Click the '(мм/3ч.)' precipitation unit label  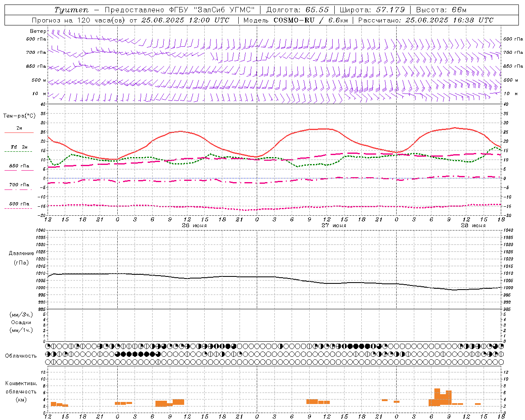(x=21, y=315)
